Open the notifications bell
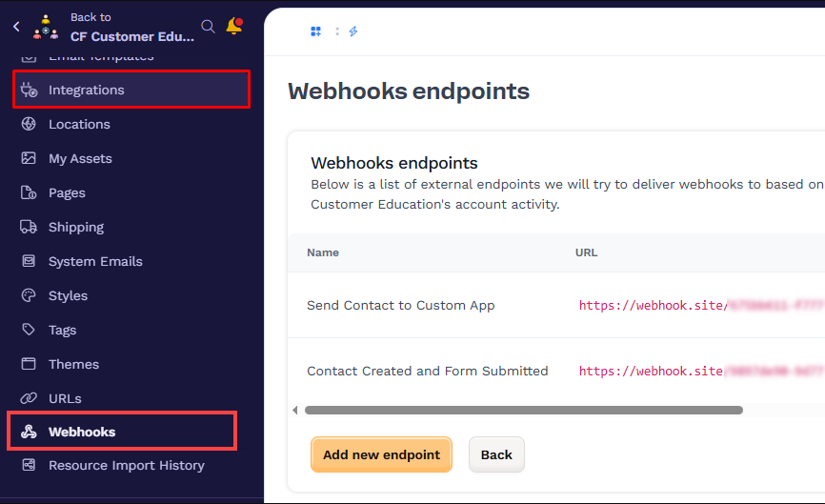Image resolution: width=825 pixels, height=504 pixels. tap(233, 27)
